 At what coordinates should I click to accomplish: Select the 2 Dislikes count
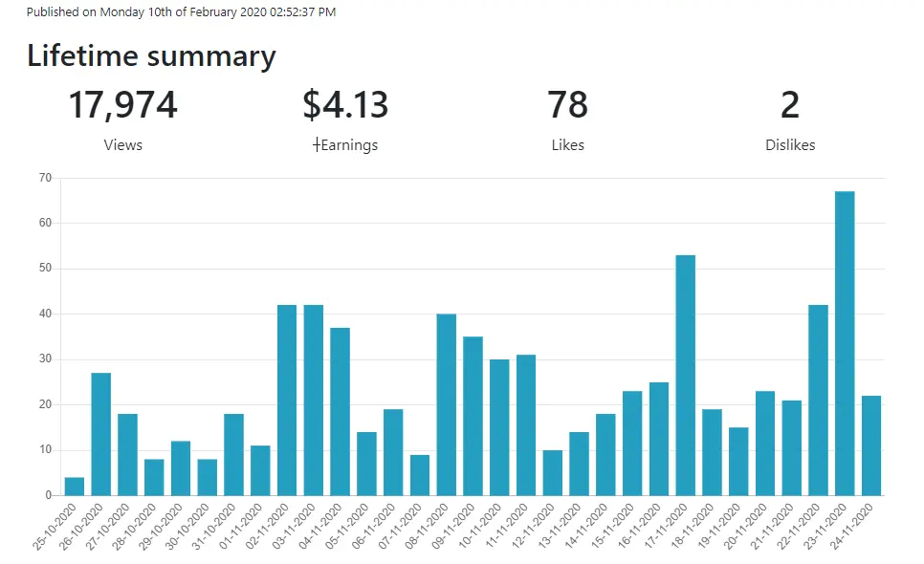[790, 105]
